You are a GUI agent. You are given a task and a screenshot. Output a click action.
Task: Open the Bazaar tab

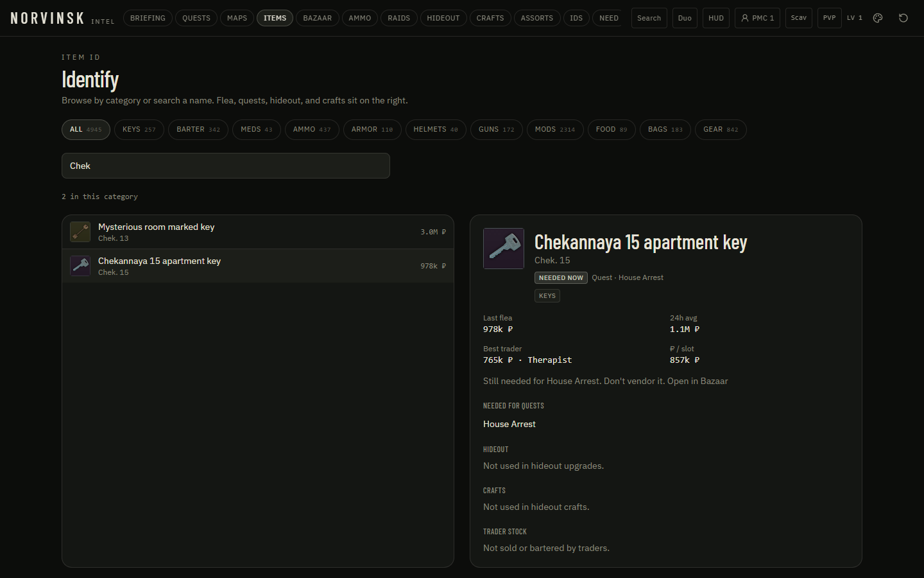click(318, 18)
